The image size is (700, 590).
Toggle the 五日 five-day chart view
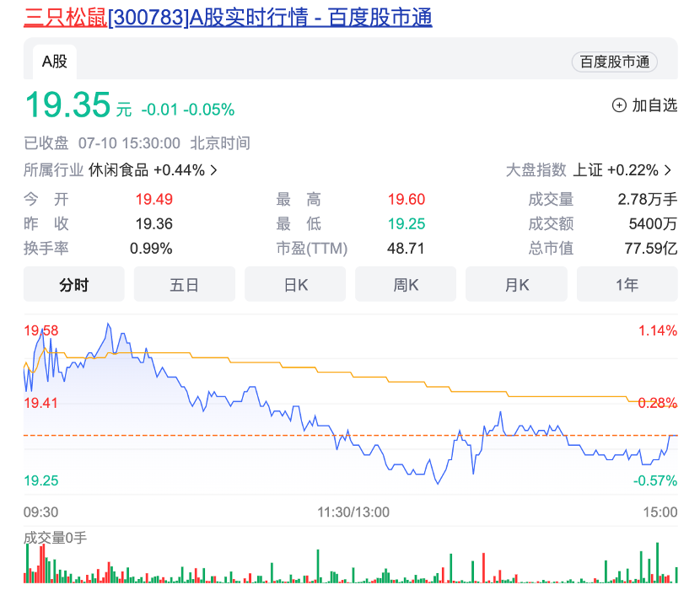pyautogui.click(x=184, y=284)
